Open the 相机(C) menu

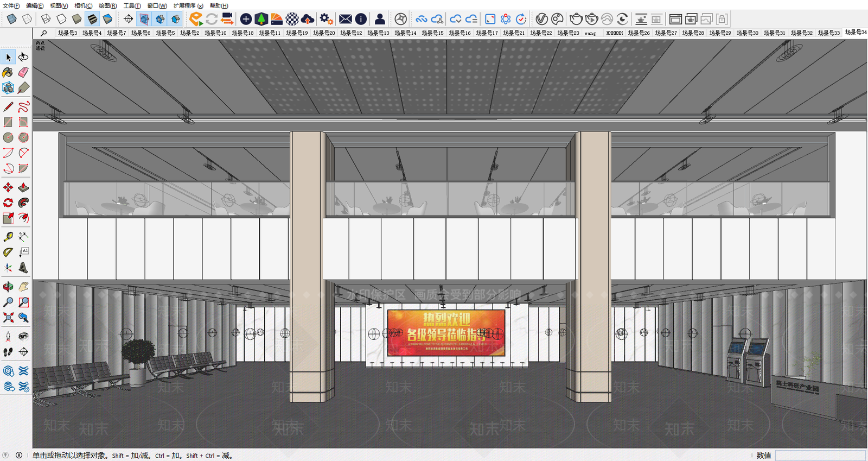pyautogui.click(x=83, y=5)
